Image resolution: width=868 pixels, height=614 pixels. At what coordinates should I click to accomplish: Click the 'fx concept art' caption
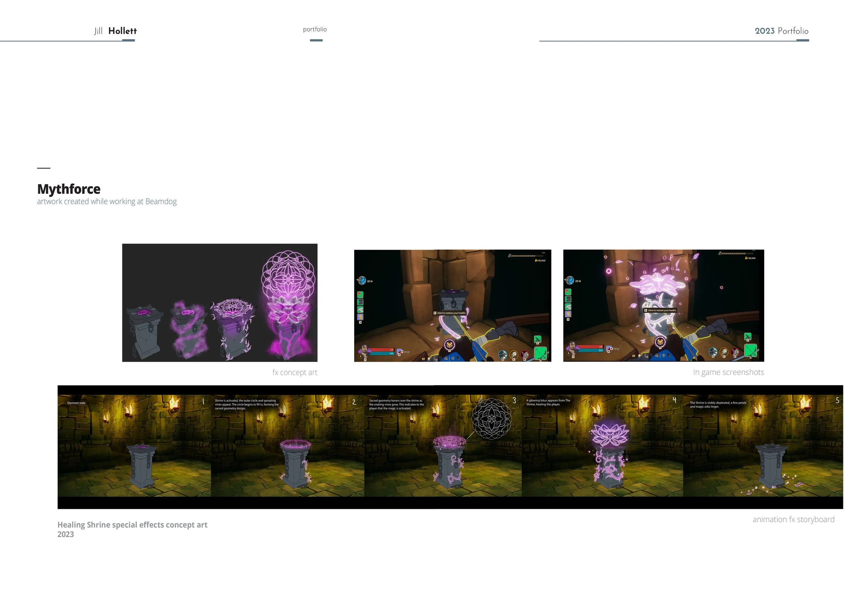point(295,372)
